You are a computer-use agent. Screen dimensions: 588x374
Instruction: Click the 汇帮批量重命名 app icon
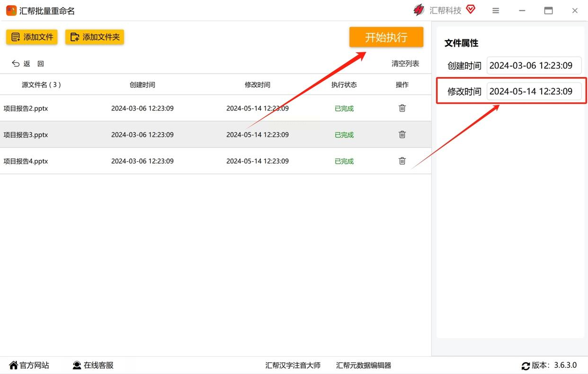11,10
